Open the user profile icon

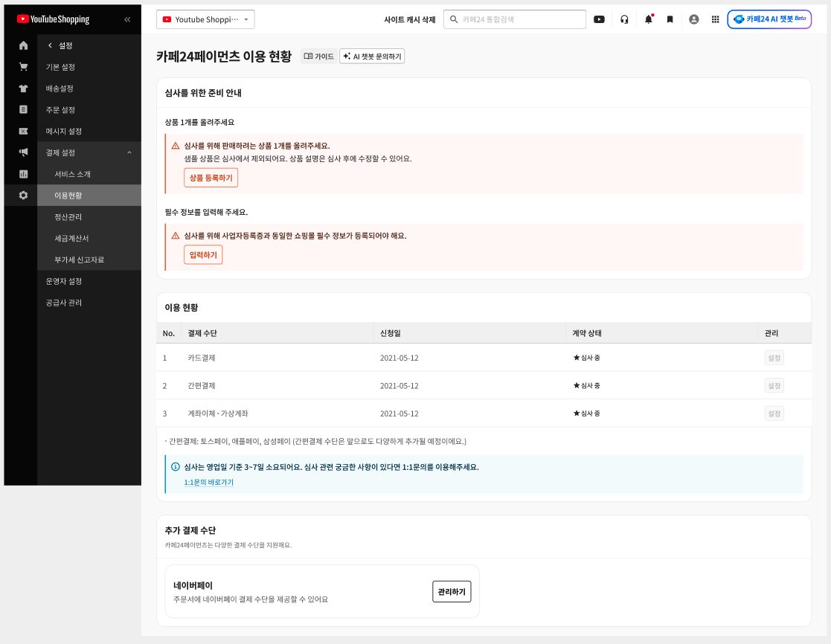pos(693,19)
